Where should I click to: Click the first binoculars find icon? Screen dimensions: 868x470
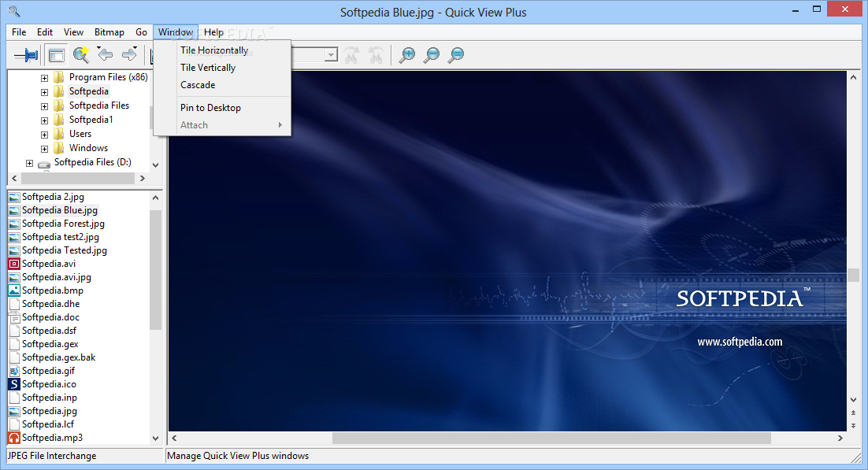point(351,55)
